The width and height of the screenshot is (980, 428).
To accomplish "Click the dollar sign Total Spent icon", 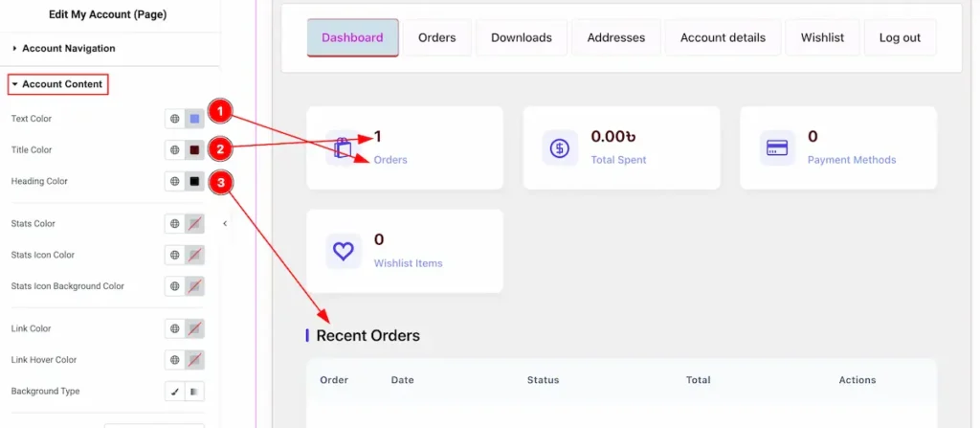I will (x=559, y=148).
